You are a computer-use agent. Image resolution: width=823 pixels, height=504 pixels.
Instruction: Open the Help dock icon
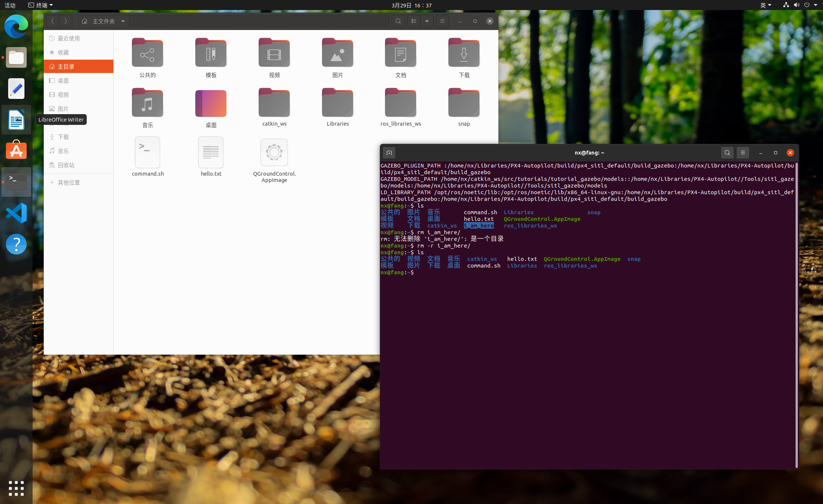click(16, 244)
